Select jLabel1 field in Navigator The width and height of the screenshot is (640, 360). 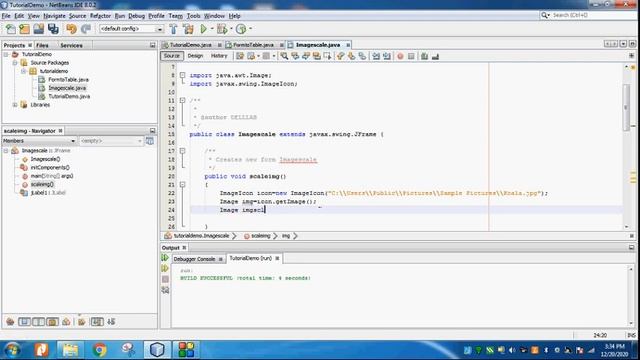tap(48, 193)
